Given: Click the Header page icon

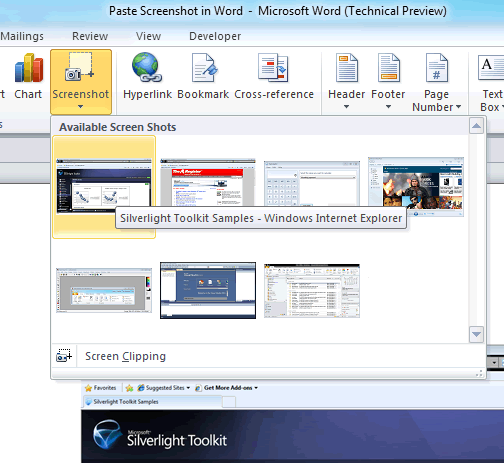Looking at the screenshot, I should 347,68.
